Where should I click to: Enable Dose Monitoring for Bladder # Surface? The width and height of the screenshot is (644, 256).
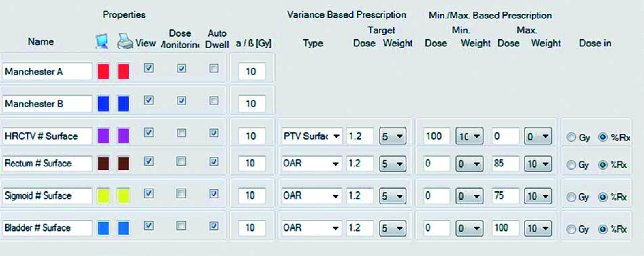point(181,226)
